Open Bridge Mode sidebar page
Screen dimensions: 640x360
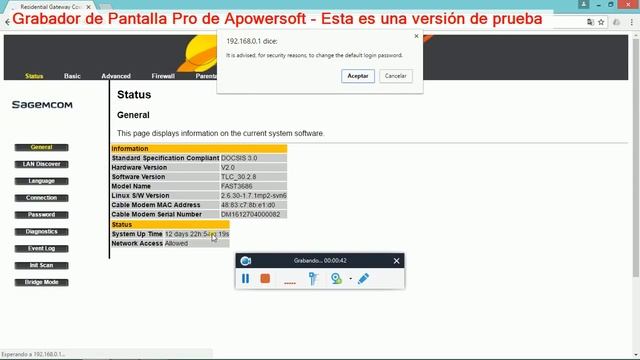coord(41,282)
